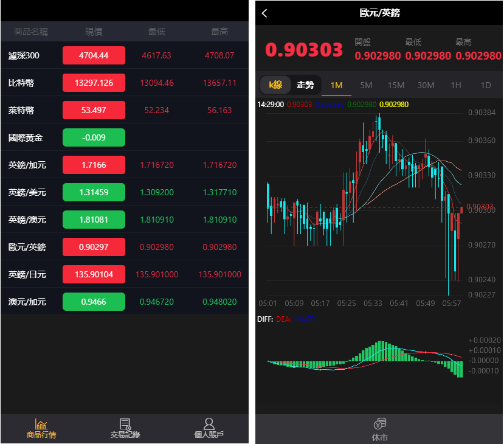Click the 萊特幣 price button 53.497
504x444 pixels.
(94, 110)
